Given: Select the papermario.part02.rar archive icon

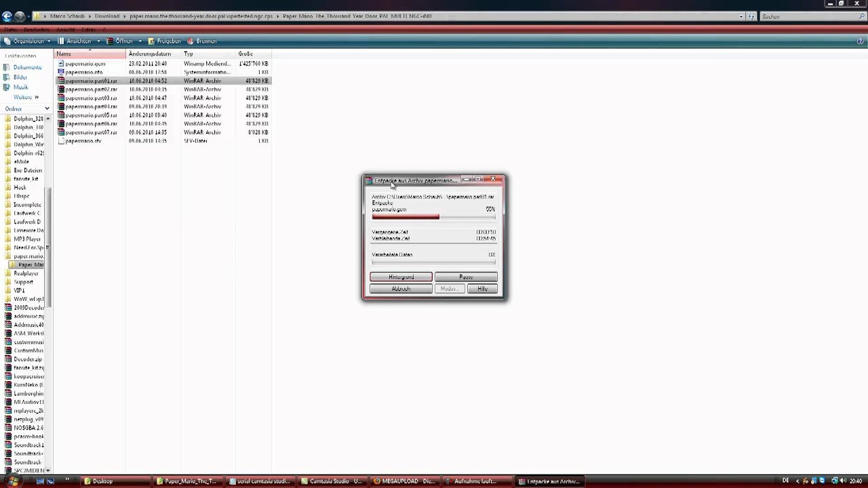Looking at the screenshot, I should point(61,89).
